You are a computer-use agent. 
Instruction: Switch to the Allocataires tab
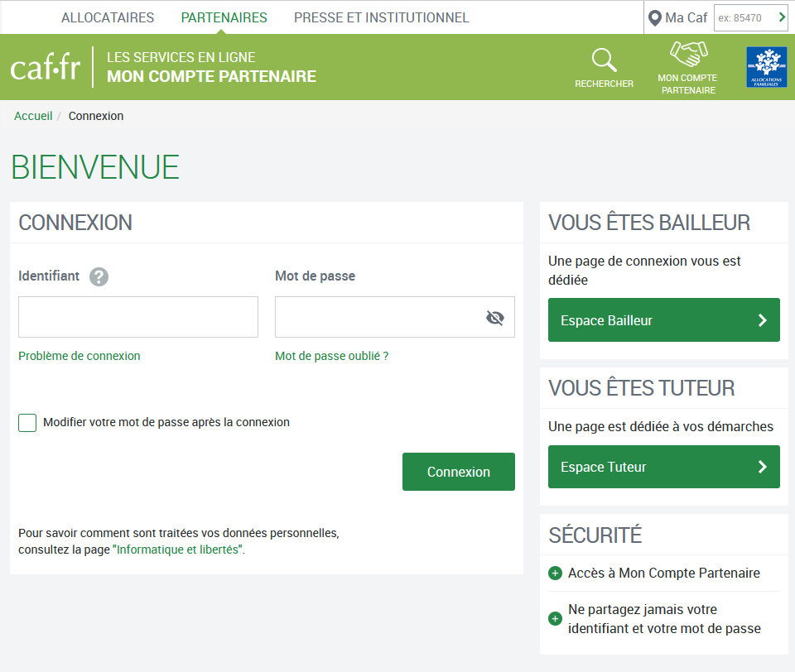(x=108, y=17)
